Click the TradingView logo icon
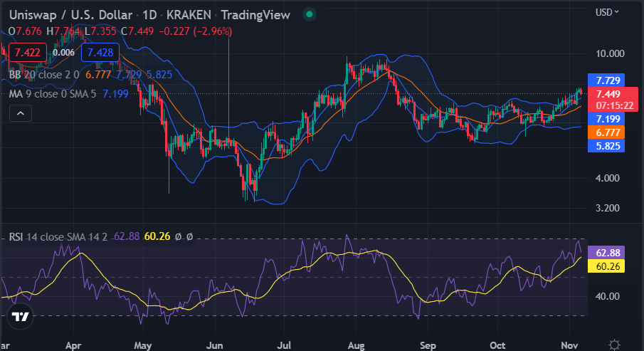 [x=20, y=317]
